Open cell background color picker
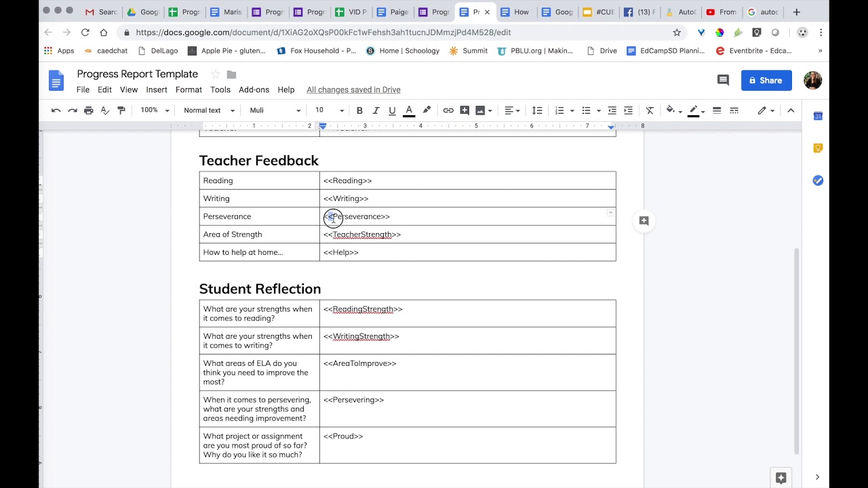Image resolution: width=868 pixels, height=488 pixels. click(673, 110)
